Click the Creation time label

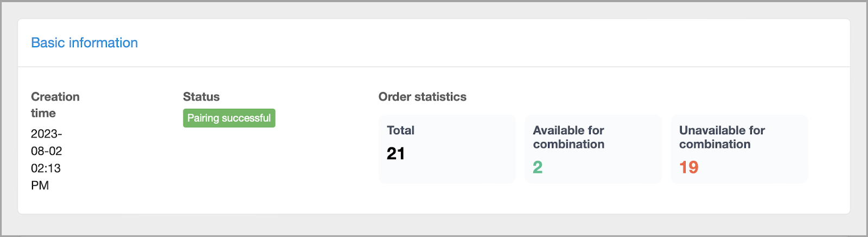point(55,105)
